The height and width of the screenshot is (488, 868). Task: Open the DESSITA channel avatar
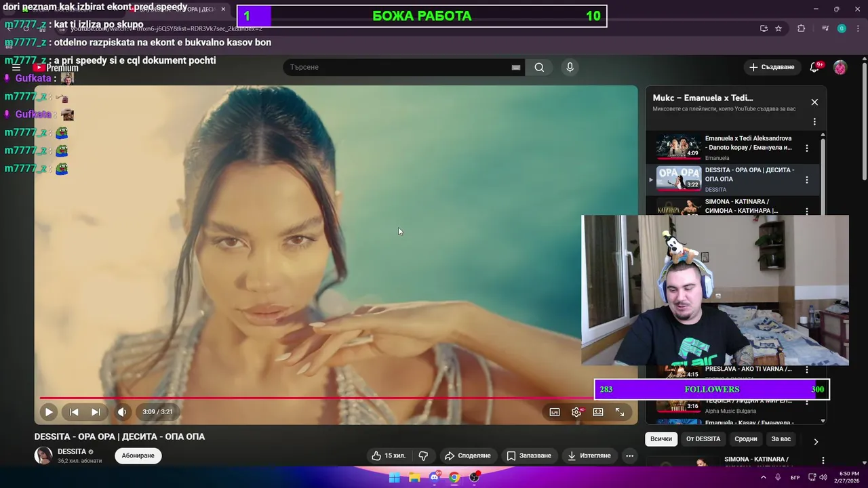click(43, 455)
